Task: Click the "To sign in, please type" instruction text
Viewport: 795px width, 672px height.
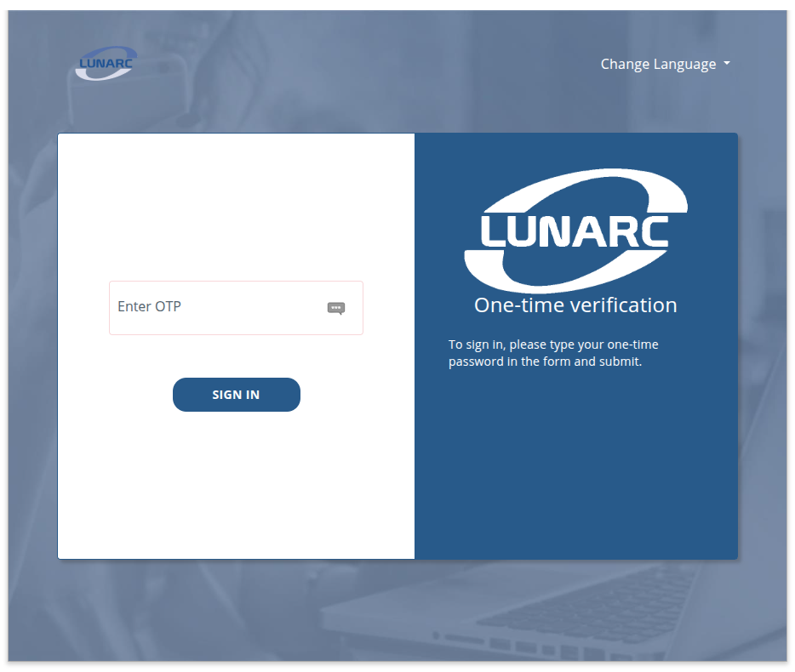Action: click(x=553, y=353)
